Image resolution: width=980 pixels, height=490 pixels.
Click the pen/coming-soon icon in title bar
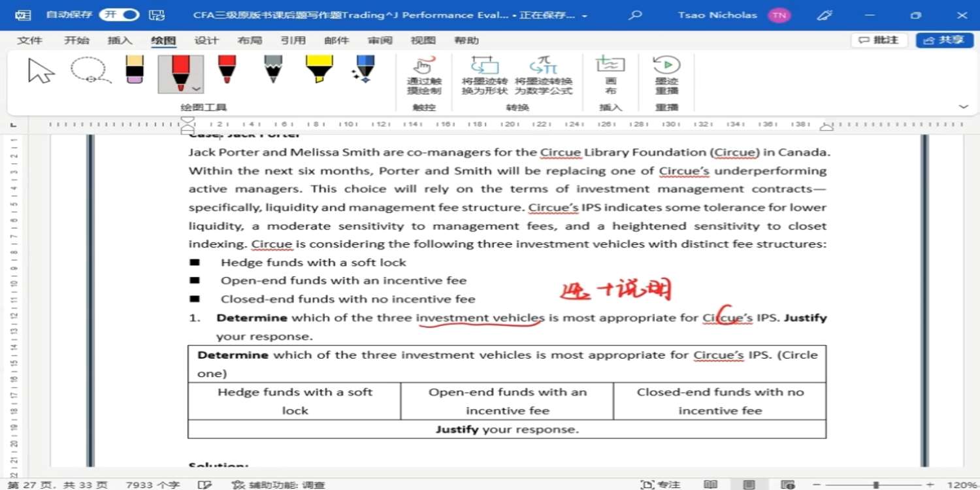(825, 14)
